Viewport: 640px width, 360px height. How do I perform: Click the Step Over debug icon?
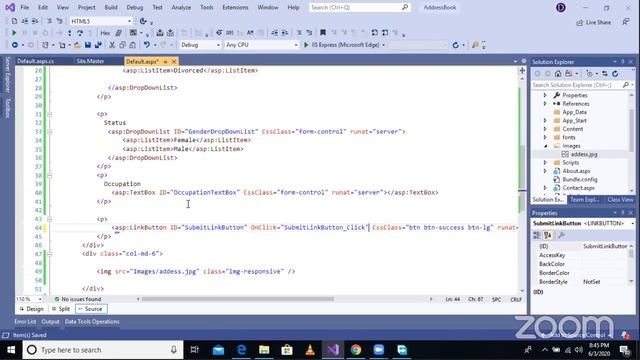(80, 33)
